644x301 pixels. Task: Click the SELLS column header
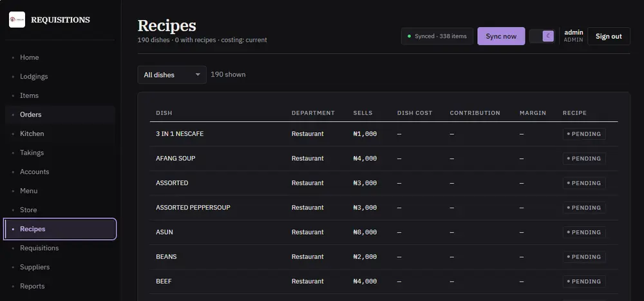(x=363, y=113)
